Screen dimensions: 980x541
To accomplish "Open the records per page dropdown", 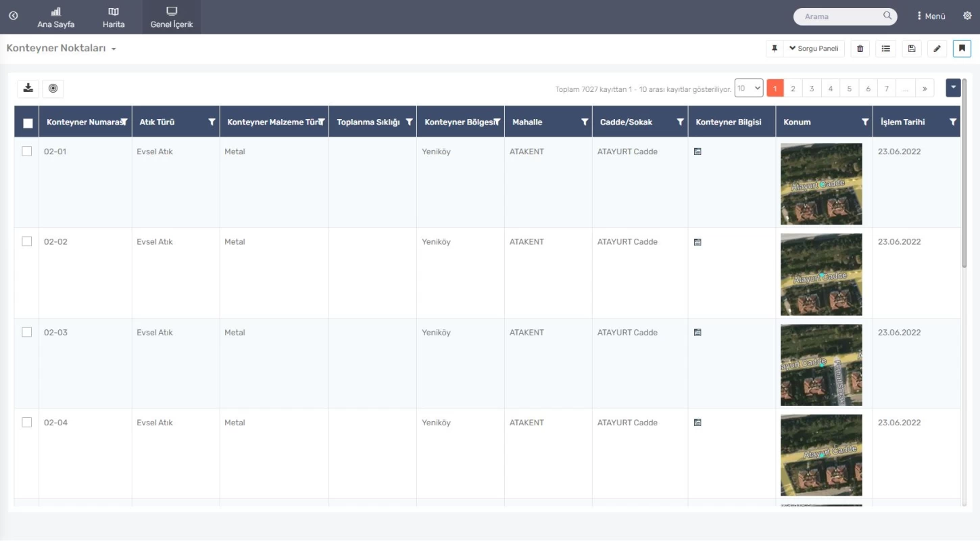I will tap(749, 88).
